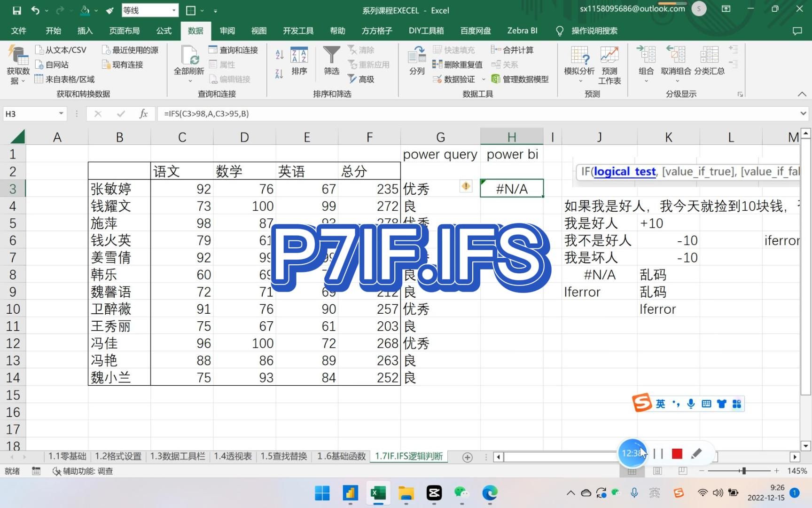Image resolution: width=812 pixels, height=508 pixels.
Task: Switch the input method from 英 in taskbar
Action: (655, 493)
